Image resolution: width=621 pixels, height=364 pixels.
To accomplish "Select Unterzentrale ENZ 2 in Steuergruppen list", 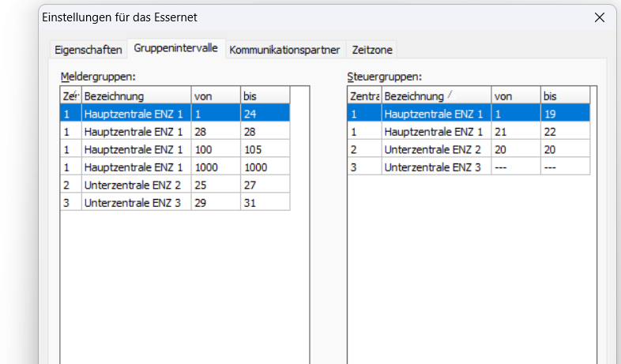I will tap(433, 149).
